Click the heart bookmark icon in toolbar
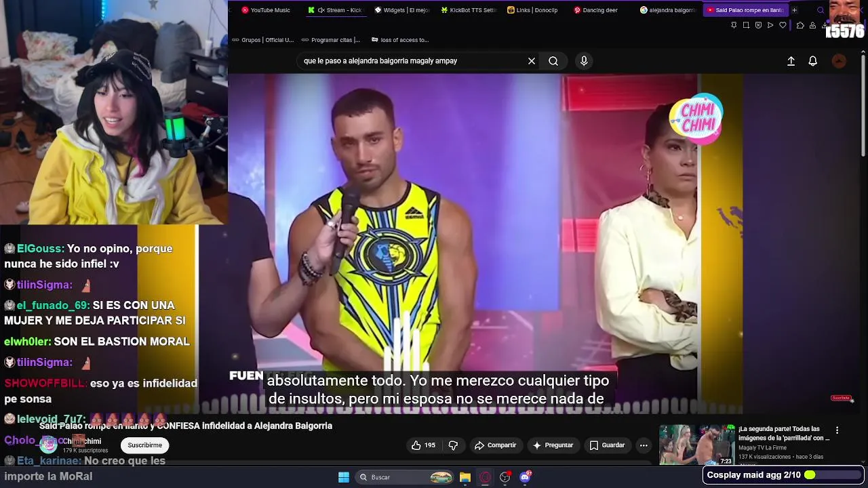This screenshot has height=488, width=868. click(783, 25)
